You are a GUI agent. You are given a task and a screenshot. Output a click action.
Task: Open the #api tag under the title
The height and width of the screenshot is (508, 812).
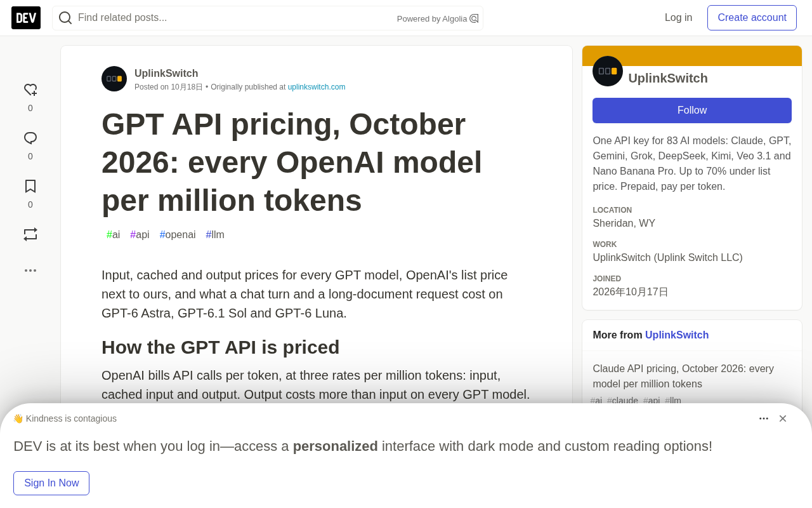tap(140, 235)
